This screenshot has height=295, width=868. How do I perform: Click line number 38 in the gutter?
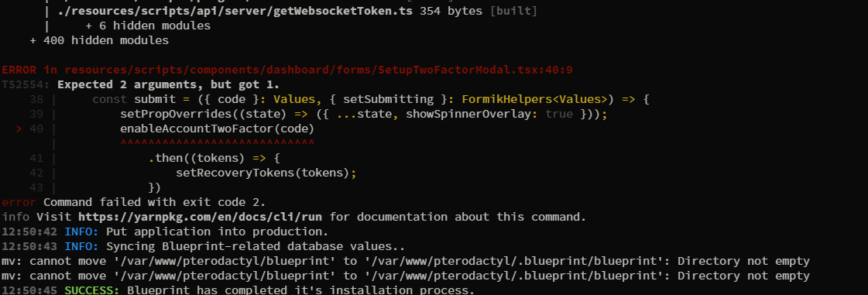point(36,100)
